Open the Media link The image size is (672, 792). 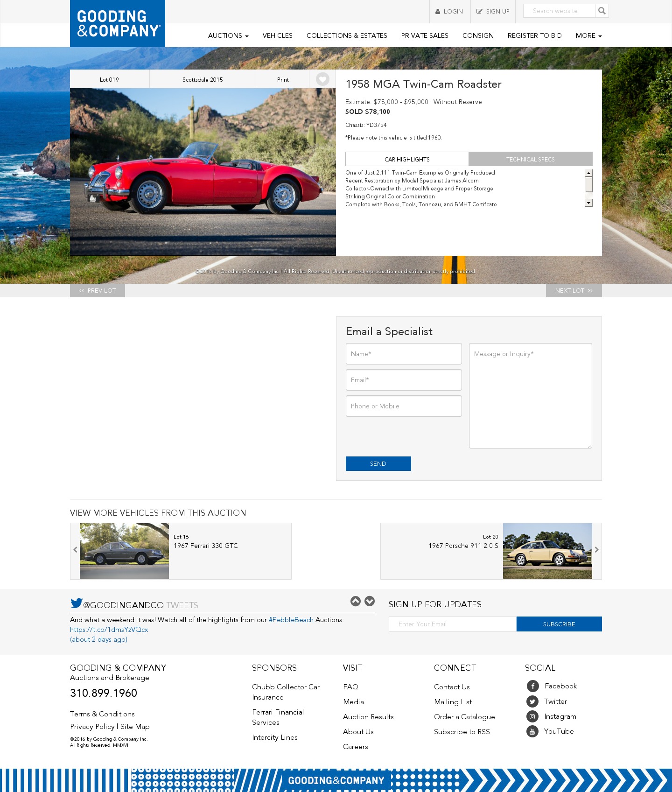tap(353, 702)
